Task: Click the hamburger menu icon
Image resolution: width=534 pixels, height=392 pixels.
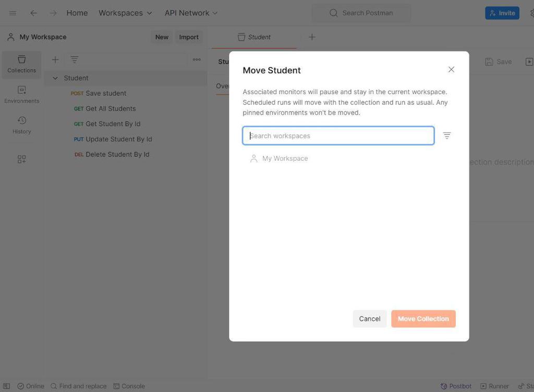Action: click(13, 13)
